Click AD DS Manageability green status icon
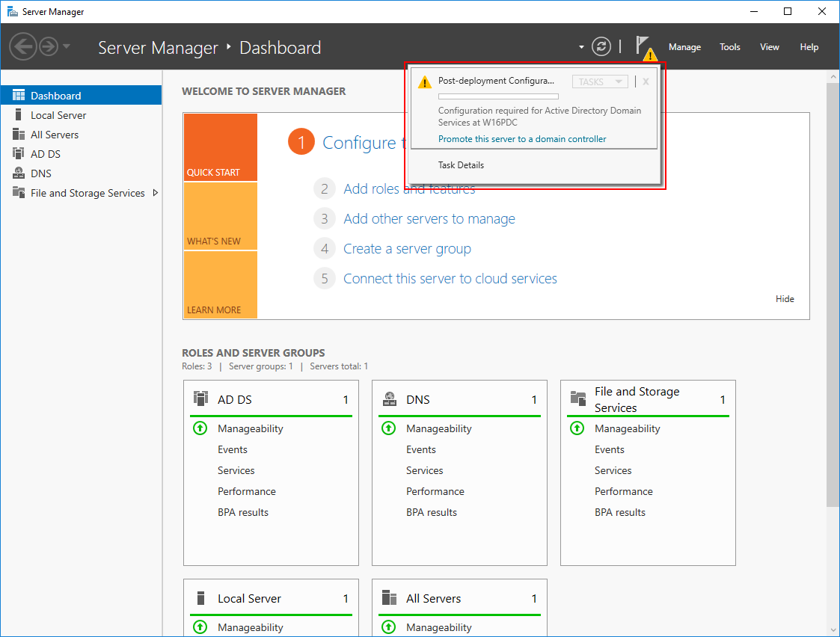The height and width of the screenshot is (637, 840). point(200,428)
